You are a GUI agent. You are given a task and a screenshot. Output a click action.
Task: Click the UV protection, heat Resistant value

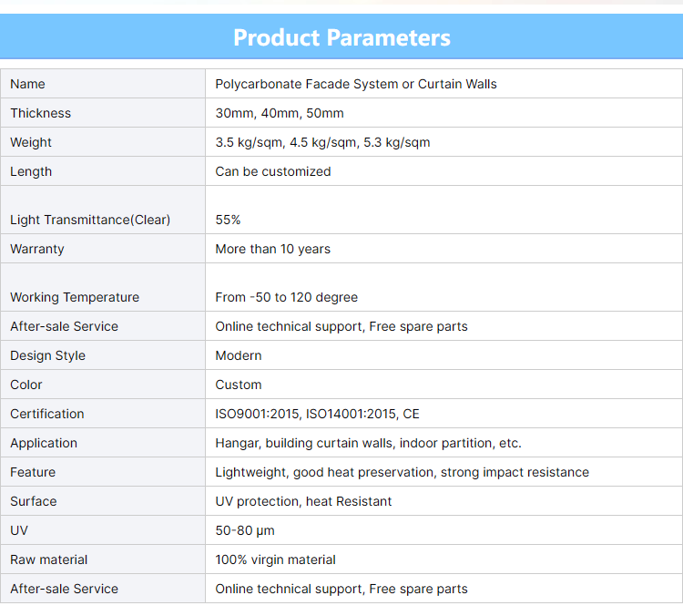303,501
